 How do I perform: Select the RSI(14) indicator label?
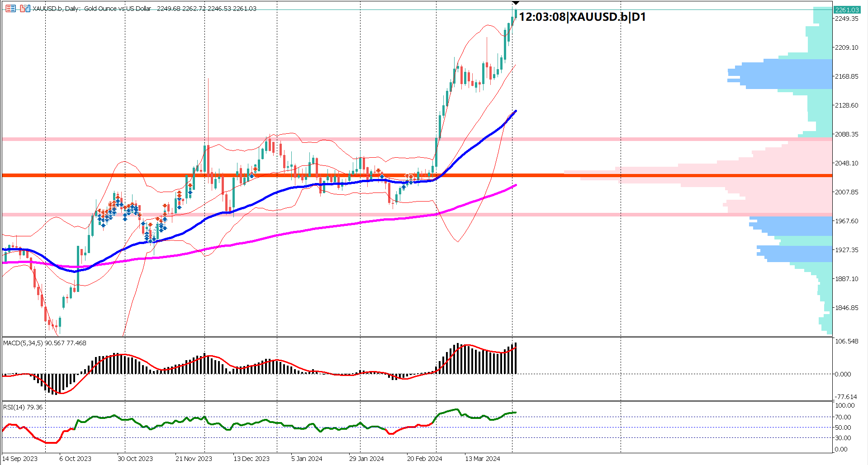pos(22,407)
